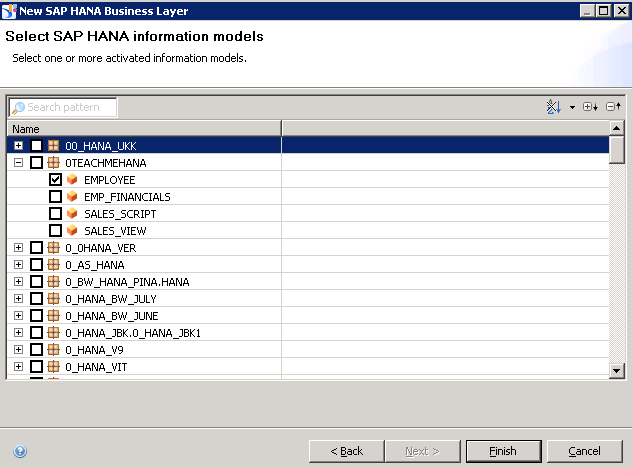
Task: Click the 0_AS_HANA package icon
Action: [x=53, y=265]
